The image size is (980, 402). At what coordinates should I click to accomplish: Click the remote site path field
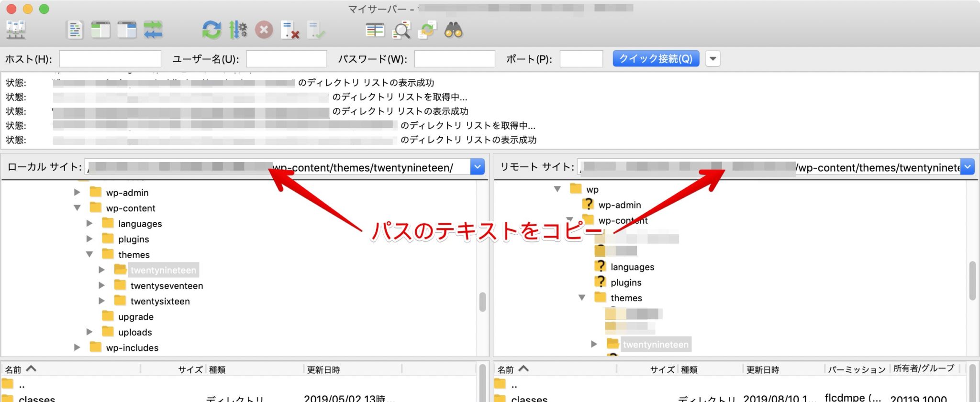pyautogui.click(x=769, y=167)
